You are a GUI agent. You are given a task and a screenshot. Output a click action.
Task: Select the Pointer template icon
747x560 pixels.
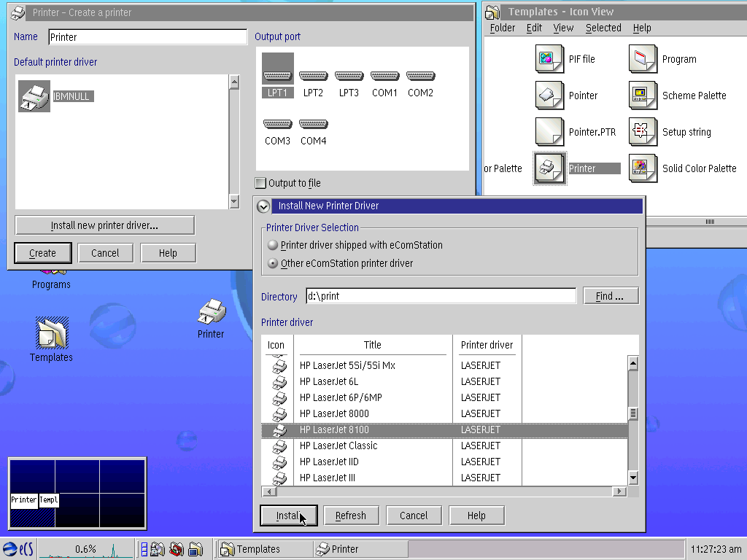tap(549, 96)
